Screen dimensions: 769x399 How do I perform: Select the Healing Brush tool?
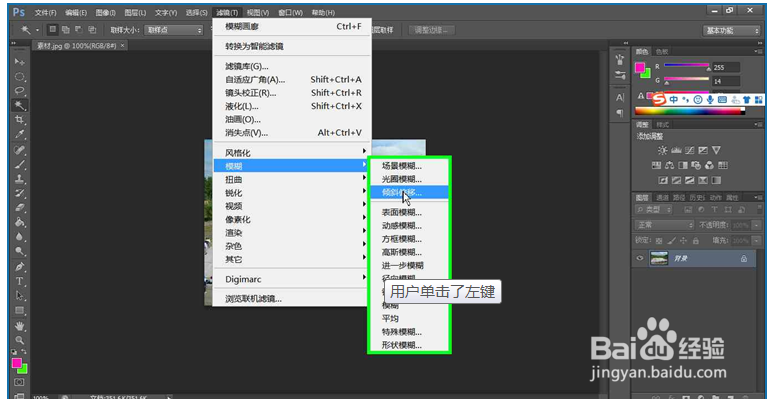pos(20,150)
